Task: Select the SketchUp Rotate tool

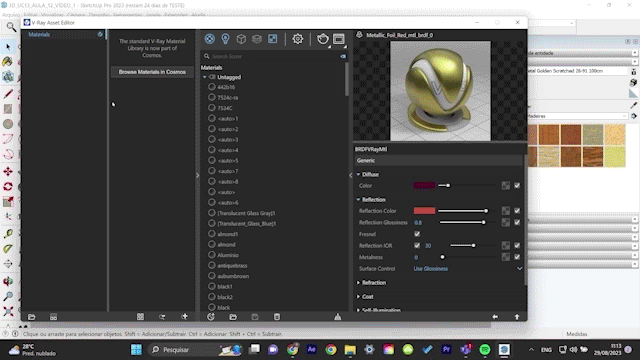Action: coord(8,187)
